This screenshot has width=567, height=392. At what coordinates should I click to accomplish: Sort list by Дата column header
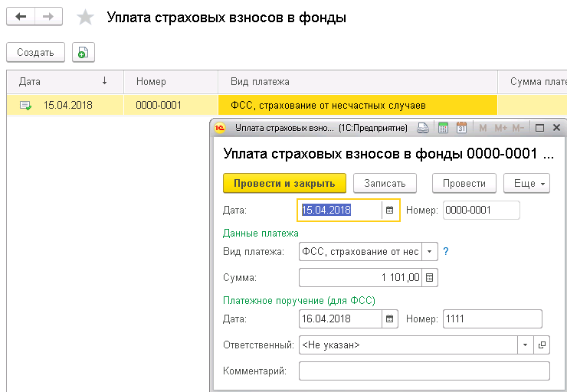65,82
